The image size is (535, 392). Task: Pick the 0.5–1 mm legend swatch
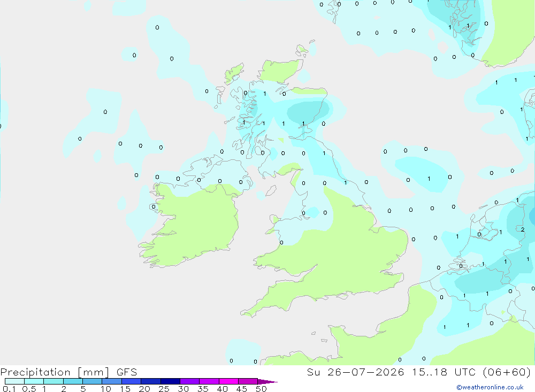click(x=34, y=381)
